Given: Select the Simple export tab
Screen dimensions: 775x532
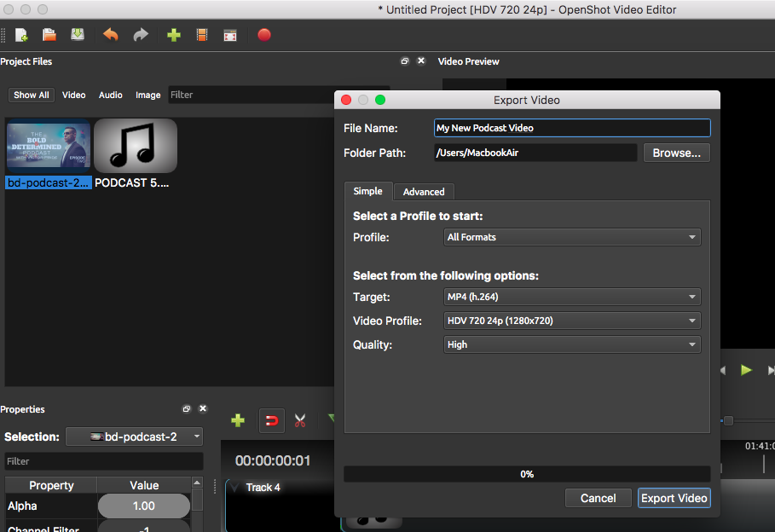Looking at the screenshot, I should pos(368,191).
